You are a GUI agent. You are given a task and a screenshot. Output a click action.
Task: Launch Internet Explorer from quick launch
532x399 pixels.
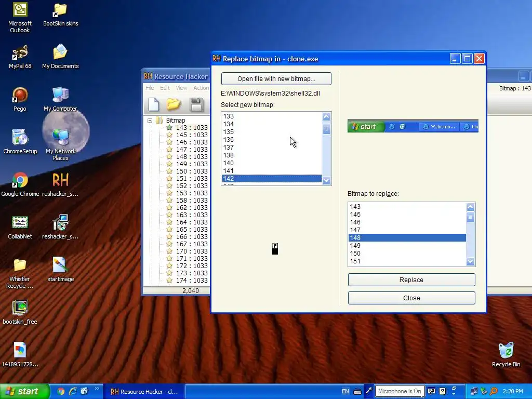(x=73, y=391)
